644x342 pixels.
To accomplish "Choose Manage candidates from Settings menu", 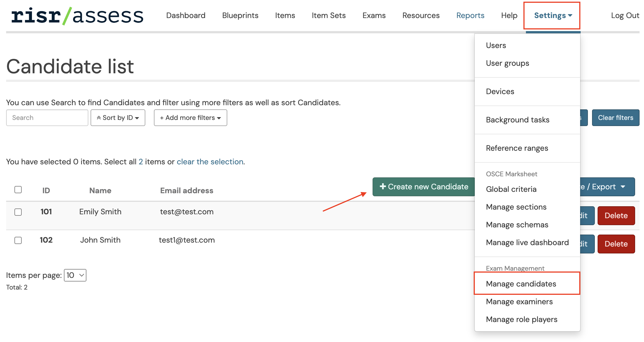I will click(521, 284).
